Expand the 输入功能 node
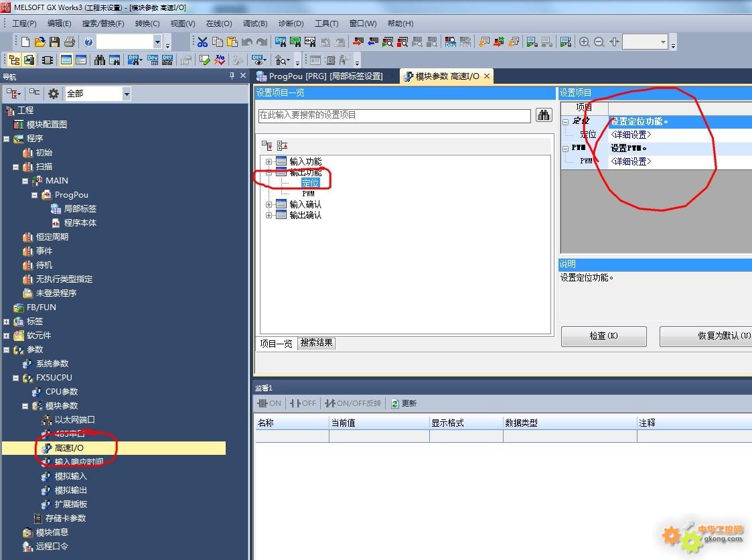This screenshot has height=560, width=752. pyautogui.click(x=269, y=161)
